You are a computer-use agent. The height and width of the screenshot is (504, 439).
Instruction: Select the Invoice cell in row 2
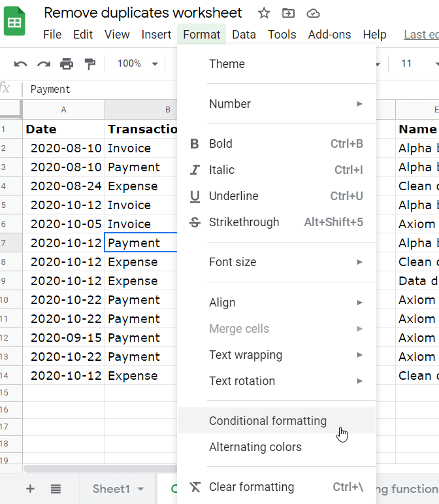pyautogui.click(x=141, y=148)
